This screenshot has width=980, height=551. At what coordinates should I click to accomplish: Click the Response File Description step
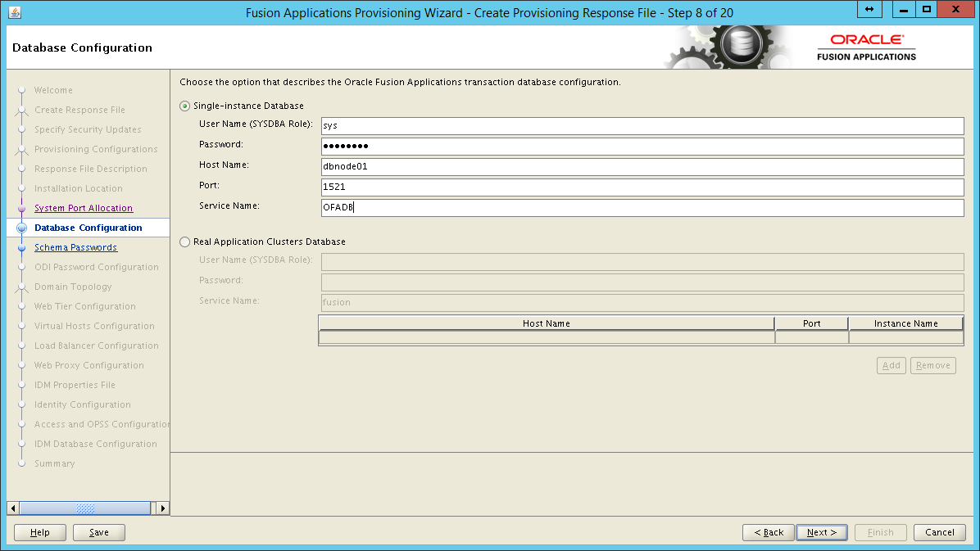point(91,169)
